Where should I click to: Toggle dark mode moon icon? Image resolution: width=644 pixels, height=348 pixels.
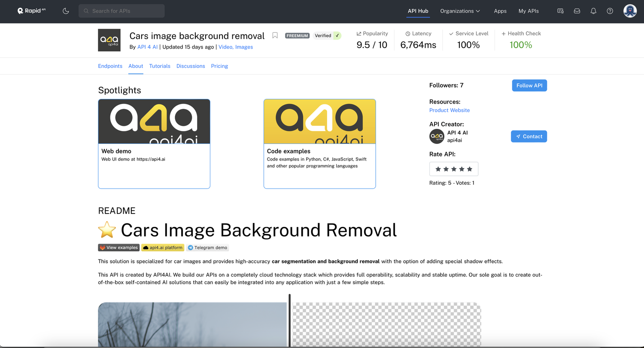click(66, 11)
